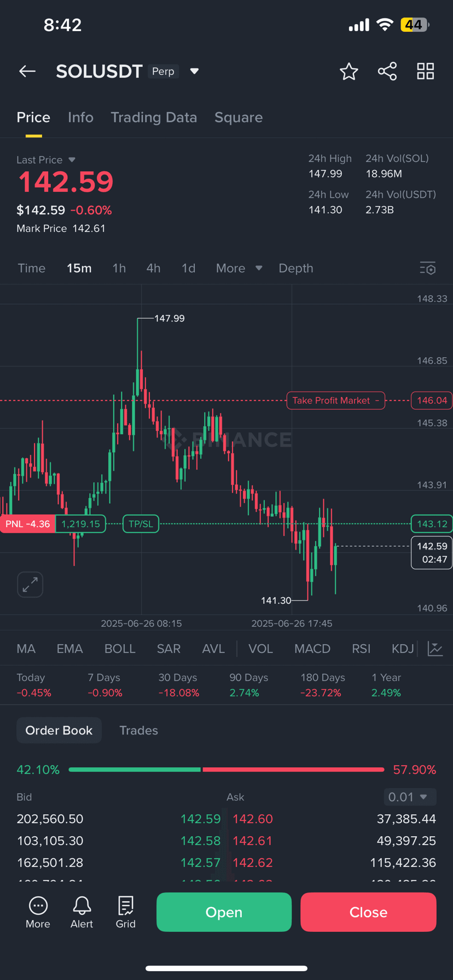Screen dimensions: 453x980
Task: Open the share icon
Action: (x=387, y=71)
